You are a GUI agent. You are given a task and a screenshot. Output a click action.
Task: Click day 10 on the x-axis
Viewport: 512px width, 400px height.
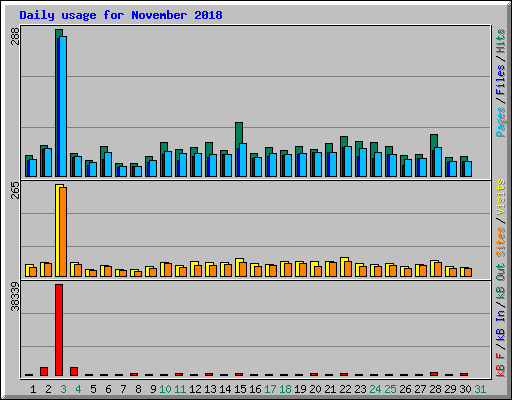(x=165, y=389)
